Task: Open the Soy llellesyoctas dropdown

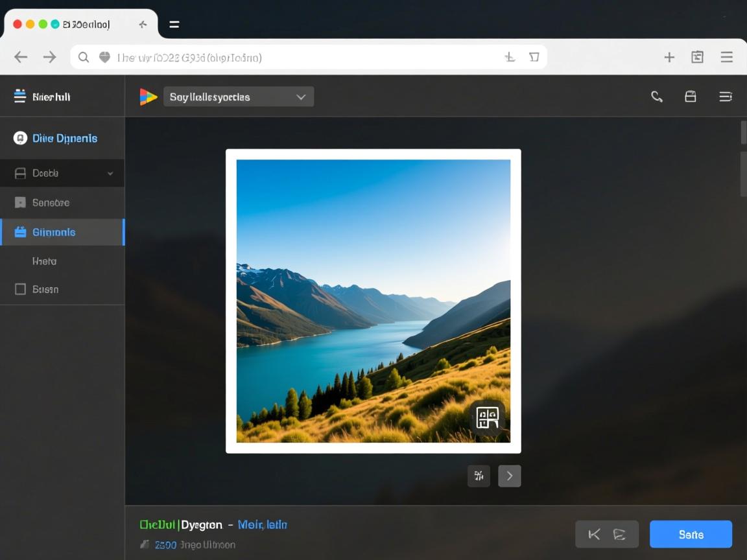Action: pyautogui.click(x=239, y=97)
